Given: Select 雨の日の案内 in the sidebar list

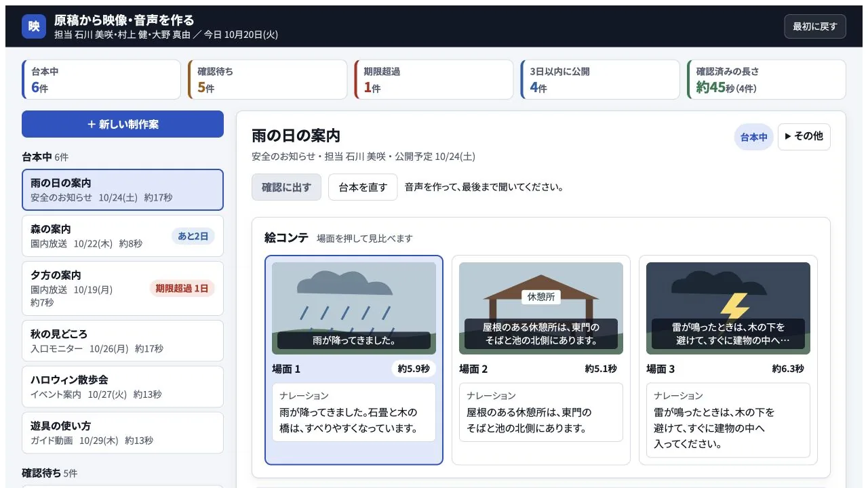Looking at the screenshot, I should click(123, 190).
